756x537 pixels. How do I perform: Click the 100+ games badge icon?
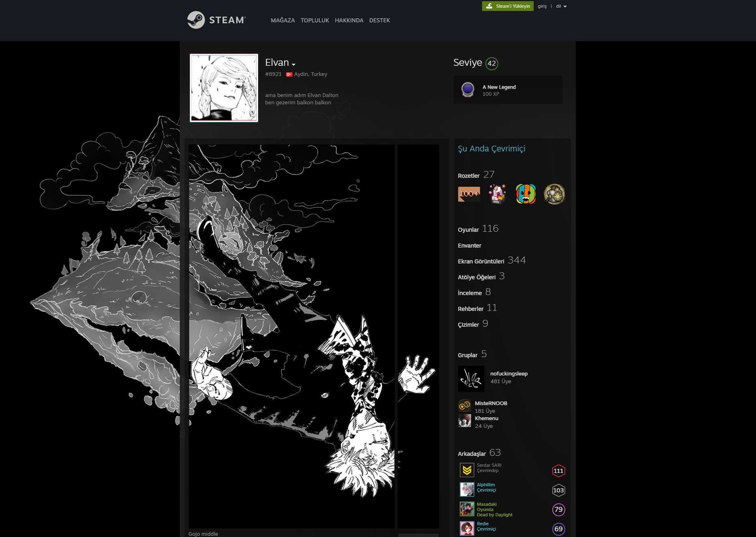469,194
